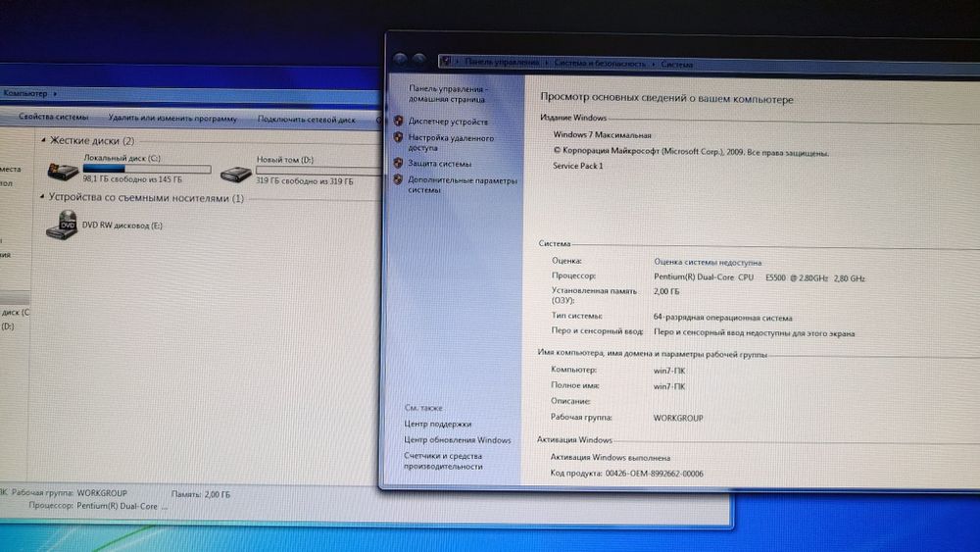980x552 pixels.
Task: Click Local Disk C: usage bar
Action: (147, 169)
